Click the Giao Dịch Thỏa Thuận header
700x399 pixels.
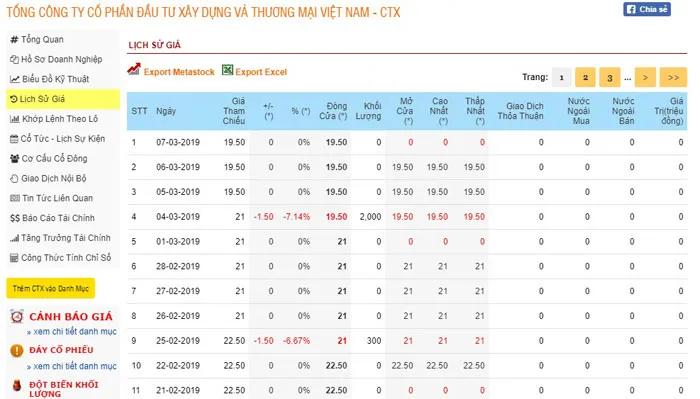tap(521, 111)
